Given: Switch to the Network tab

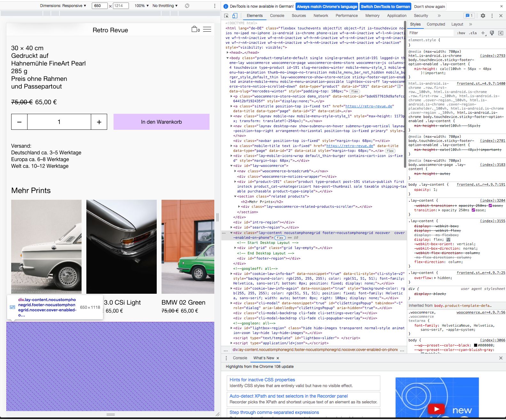Looking at the screenshot, I should [x=320, y=16].
